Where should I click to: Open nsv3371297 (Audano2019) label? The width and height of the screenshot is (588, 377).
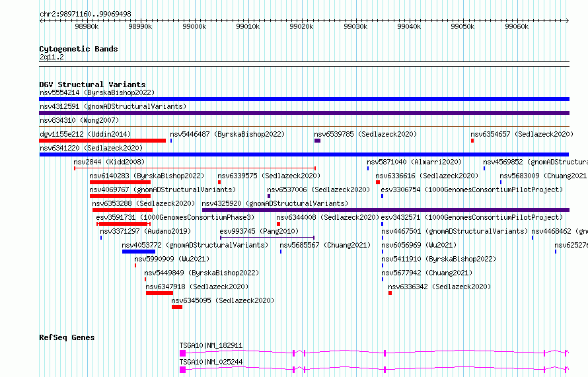tap(145, 231)
